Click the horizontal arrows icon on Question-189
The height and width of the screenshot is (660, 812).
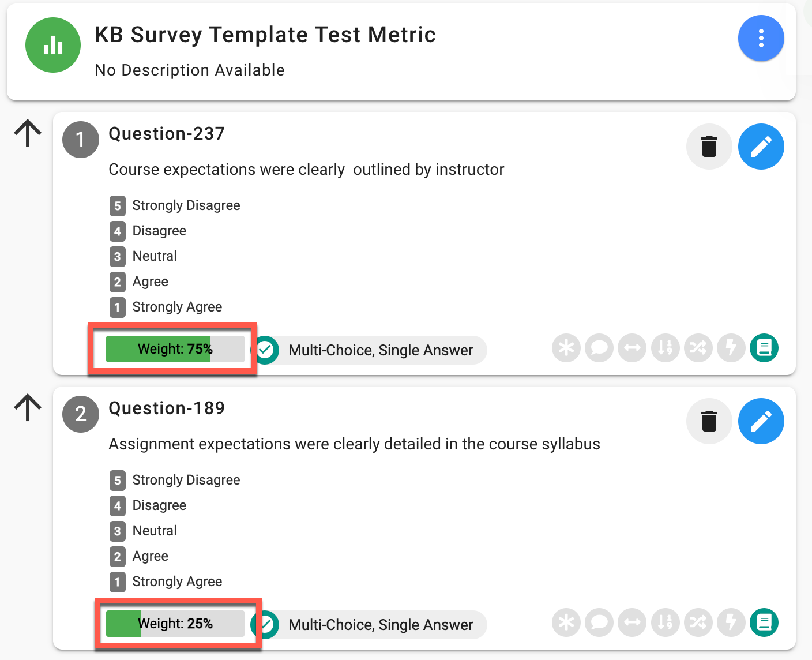coord(633,622)
